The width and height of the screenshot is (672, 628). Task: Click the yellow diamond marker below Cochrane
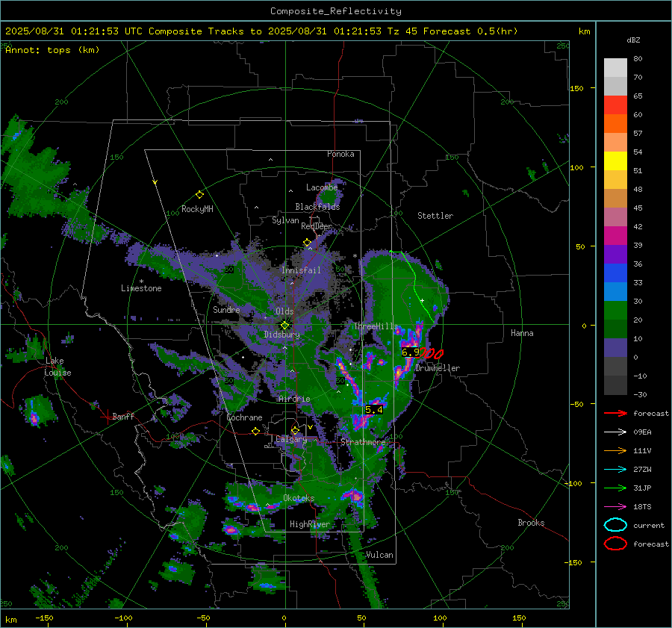(x=255, y=431)
